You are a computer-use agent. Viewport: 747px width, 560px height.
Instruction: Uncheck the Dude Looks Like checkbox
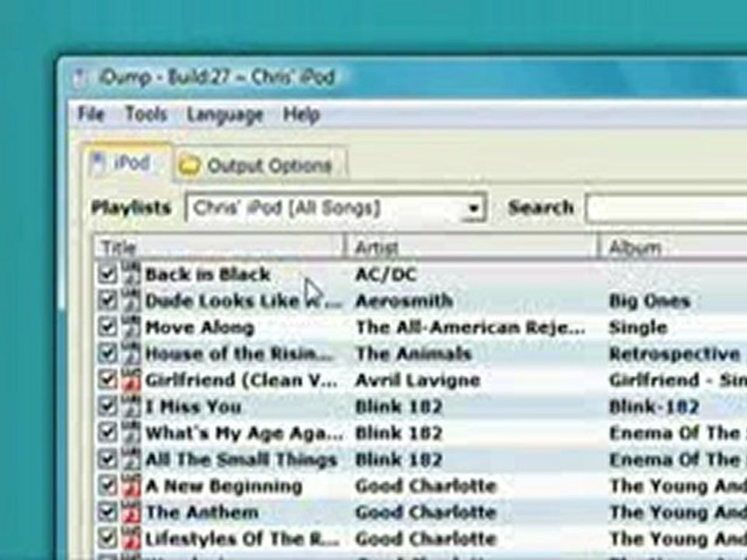pos(107,300)
